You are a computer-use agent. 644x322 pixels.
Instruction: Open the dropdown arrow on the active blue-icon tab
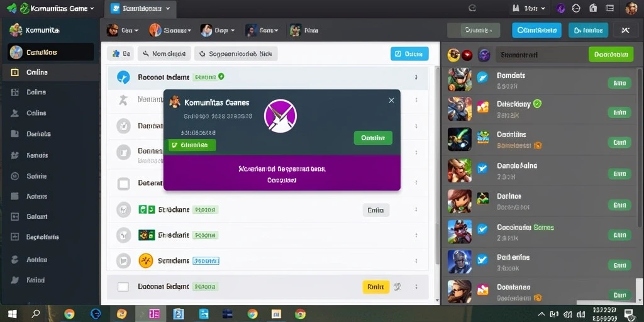point(167,9)
